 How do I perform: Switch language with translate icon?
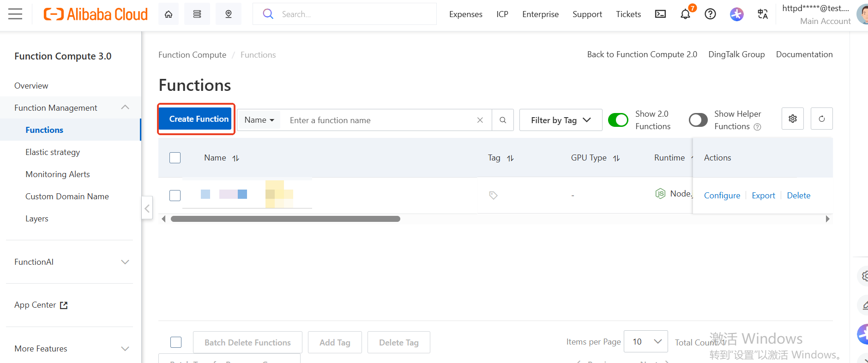(x=763, y=14)
